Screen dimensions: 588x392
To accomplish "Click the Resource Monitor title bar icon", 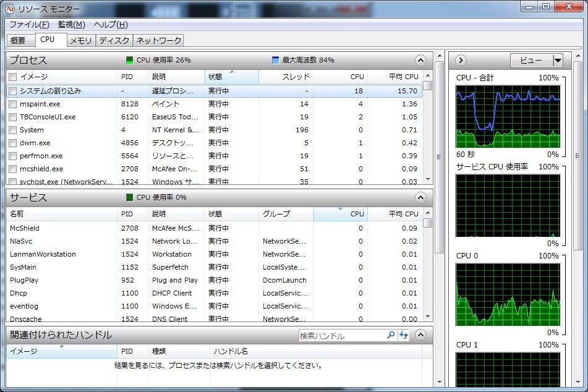I will coord(11,8).
